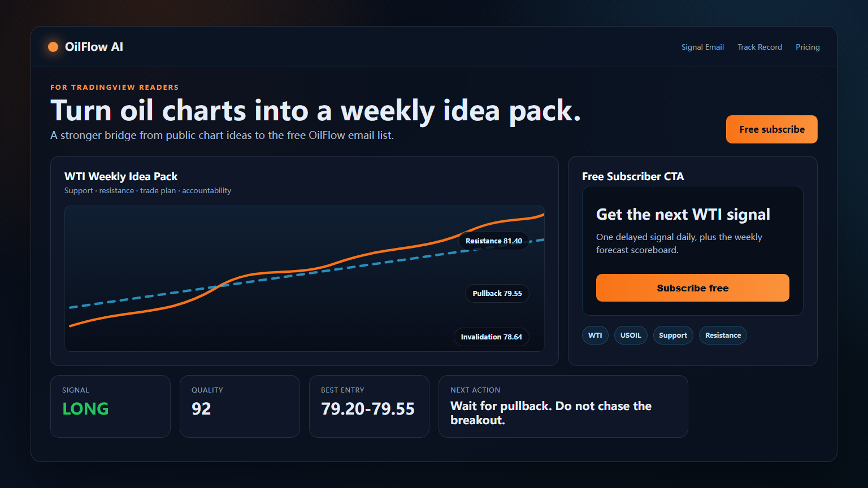The height and width of the screenshot is (488, 868).
Task: Click the Resistance 81.40 chart label
Action: pyautogui.click(x=494, y=241)
